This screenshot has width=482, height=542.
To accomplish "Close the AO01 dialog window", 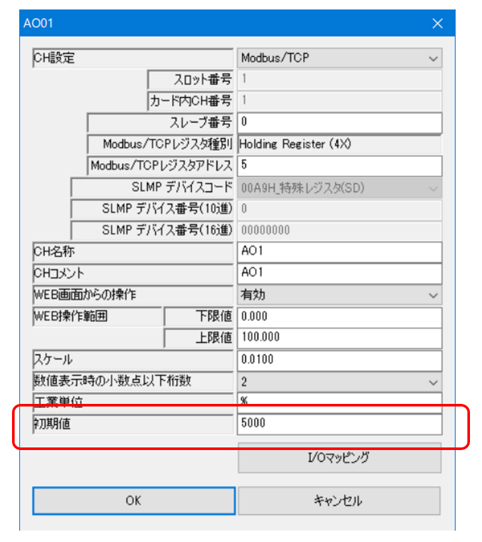I will 437,24.
